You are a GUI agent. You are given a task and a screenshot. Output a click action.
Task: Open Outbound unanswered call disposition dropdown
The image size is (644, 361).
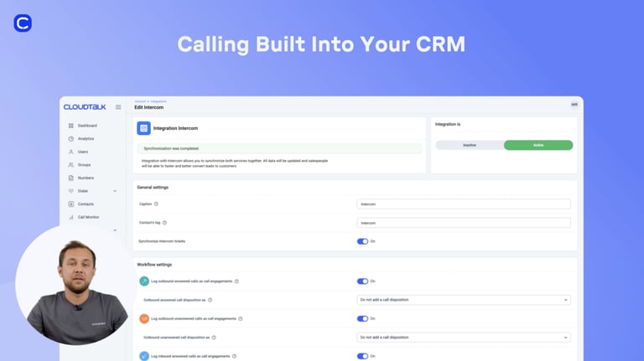click(x=464, y=338)
